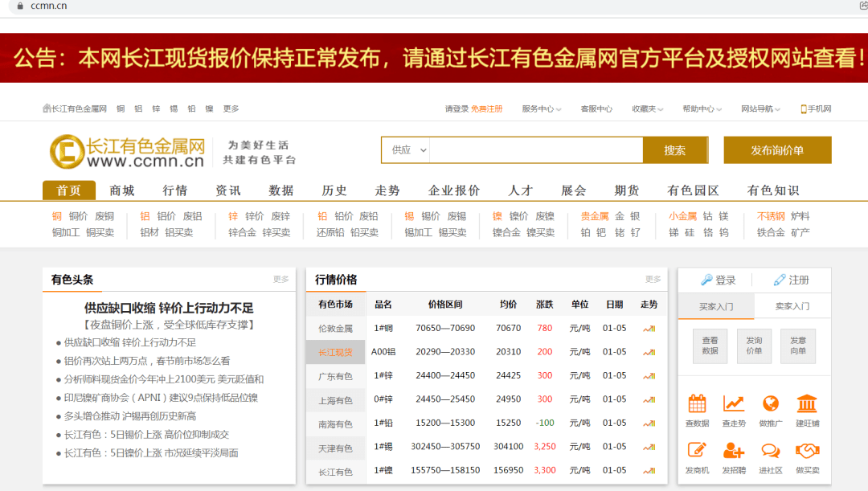Image resolution: width=868 pixels, height=491 pixels.
Task: Enter the community via 进社区 chat icon
Action: click(770, 448)
